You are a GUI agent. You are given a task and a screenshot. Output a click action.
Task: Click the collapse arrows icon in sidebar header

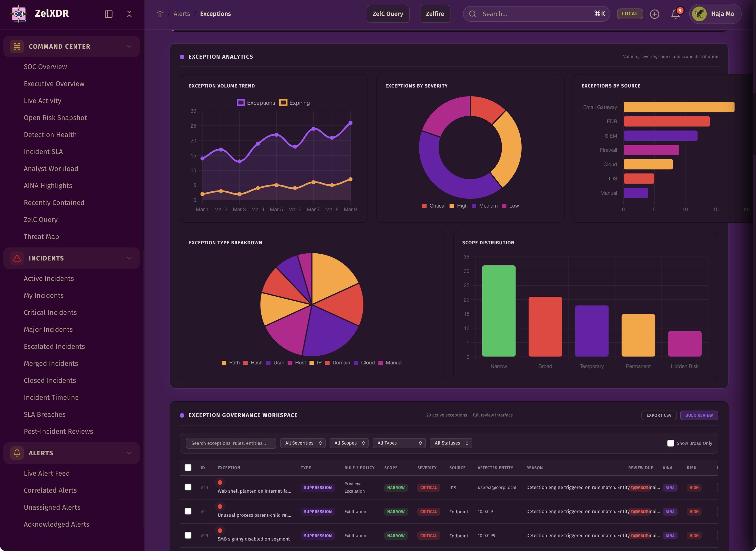[129, 14]
